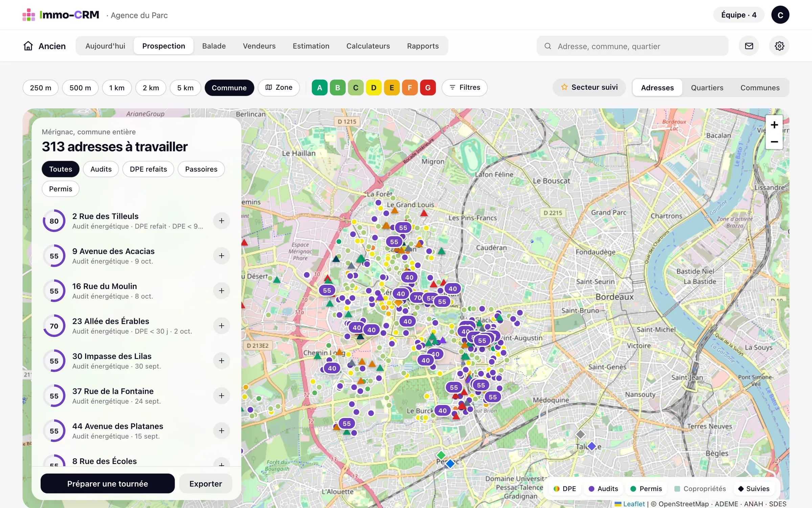Zoom in on the map
Viewport: 812px width, 508px height.
(774, 125)
